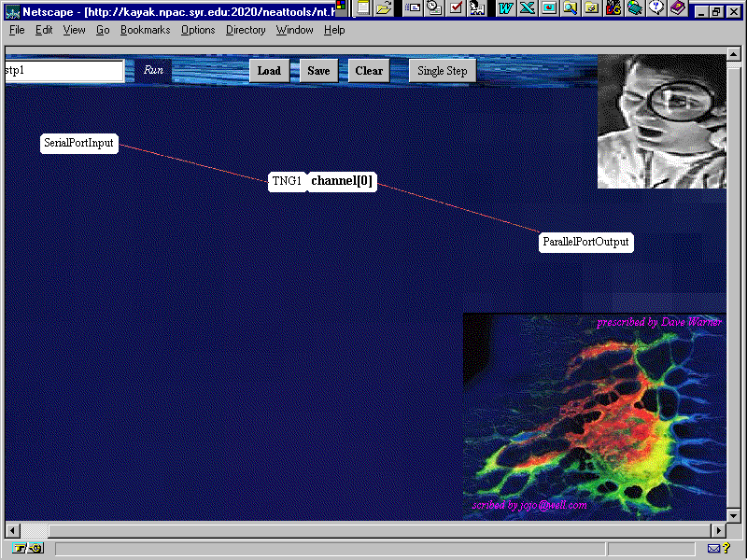The height and width of the screenshot is (560, 747).
Task: Click the question mark balloon help icon
Action: coord(656,7)
